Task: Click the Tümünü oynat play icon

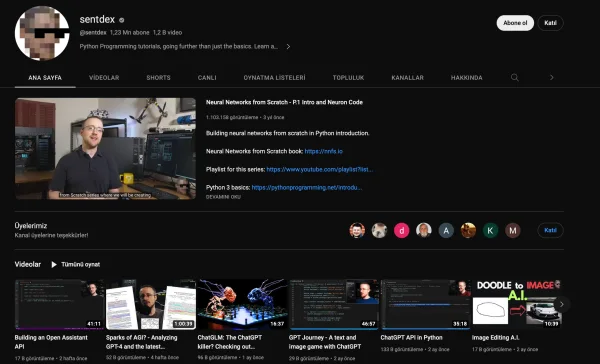Action: point(54,264)
